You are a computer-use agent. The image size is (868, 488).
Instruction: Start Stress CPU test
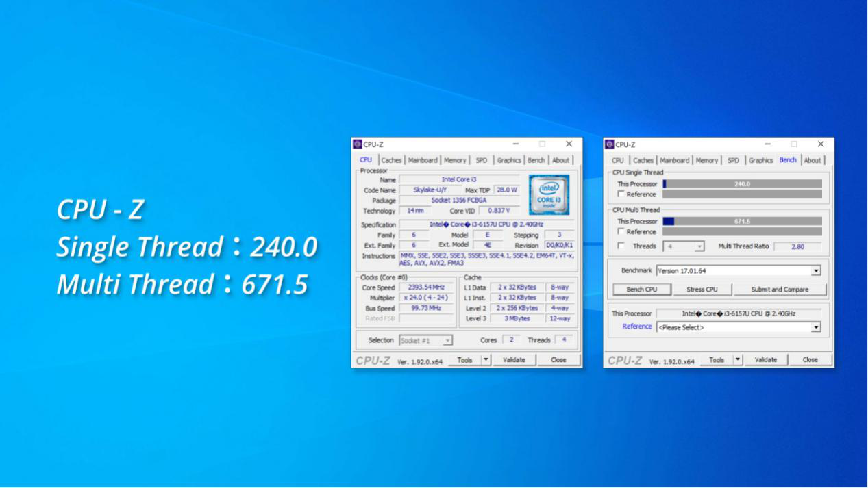(702, 290)
